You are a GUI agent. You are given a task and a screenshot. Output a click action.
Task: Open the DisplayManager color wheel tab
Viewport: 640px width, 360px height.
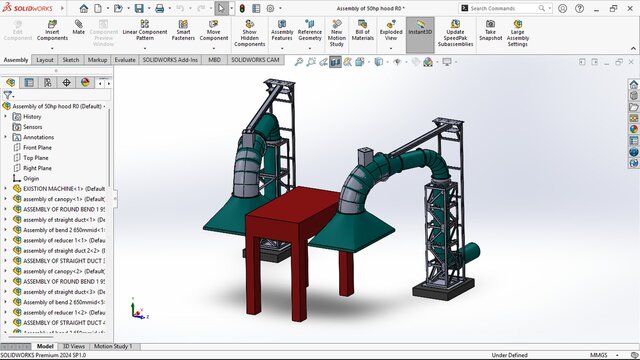pyautogui.click(x=85, y=83)
